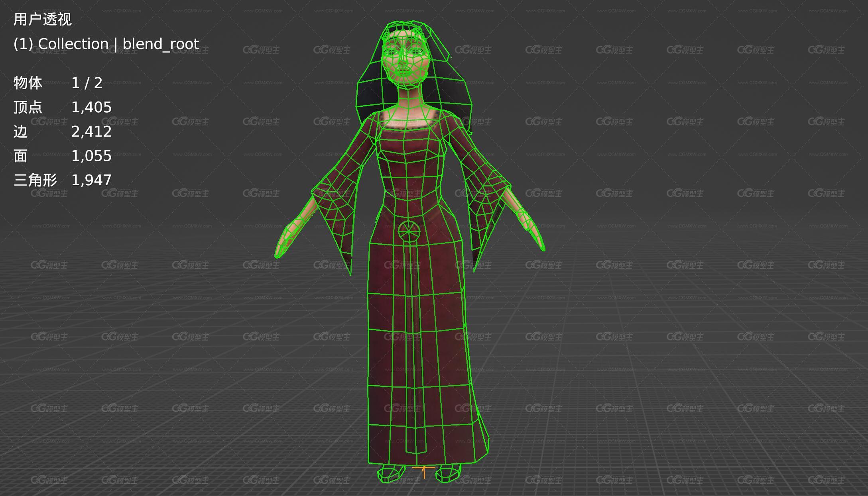
Task: Click the round belt medallion on dress
Action: 409,231
